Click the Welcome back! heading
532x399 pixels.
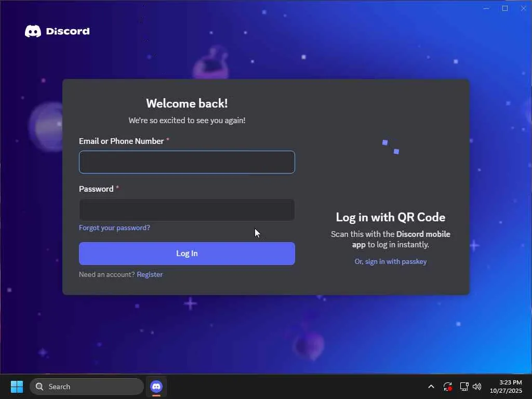click(187, 103)
